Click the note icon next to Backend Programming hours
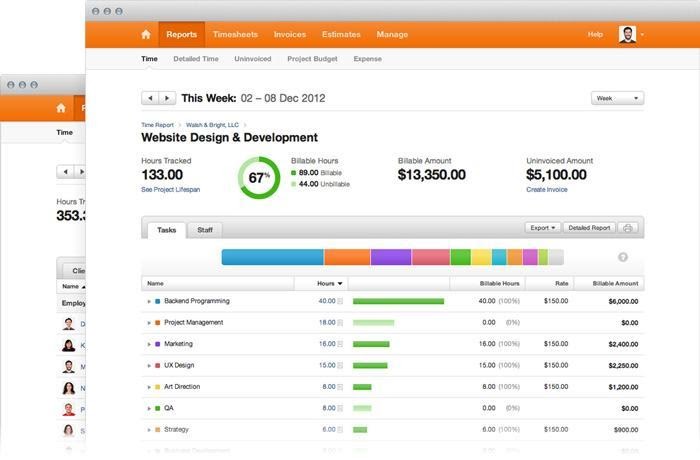 coord(340,301)
